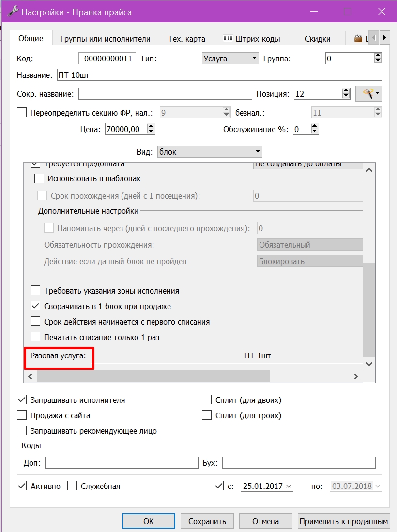397x532 pixels.
Task: Click the OK button
Action: (149, 521)
